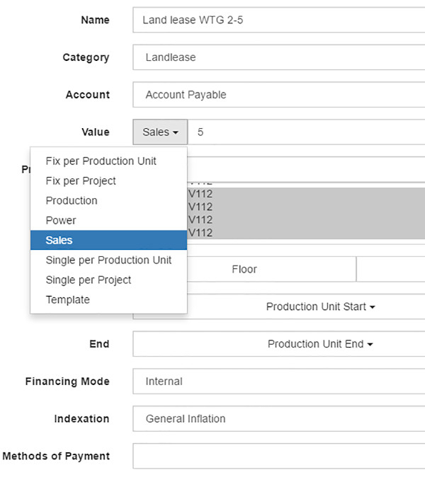Choose Single per Project from the list
Image resolution: width=425 pixels, height=504 pixels.
tap(89, 280)
